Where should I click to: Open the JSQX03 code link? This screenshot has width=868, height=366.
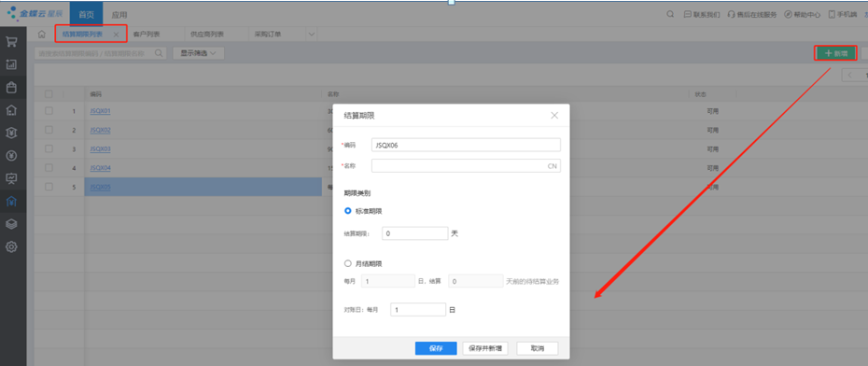tap(100, 149)
